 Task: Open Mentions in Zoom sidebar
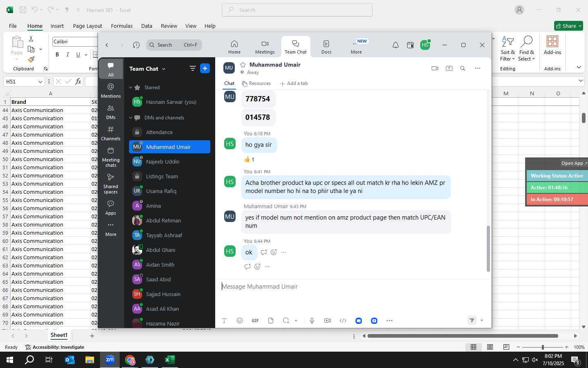click(111, 90)
